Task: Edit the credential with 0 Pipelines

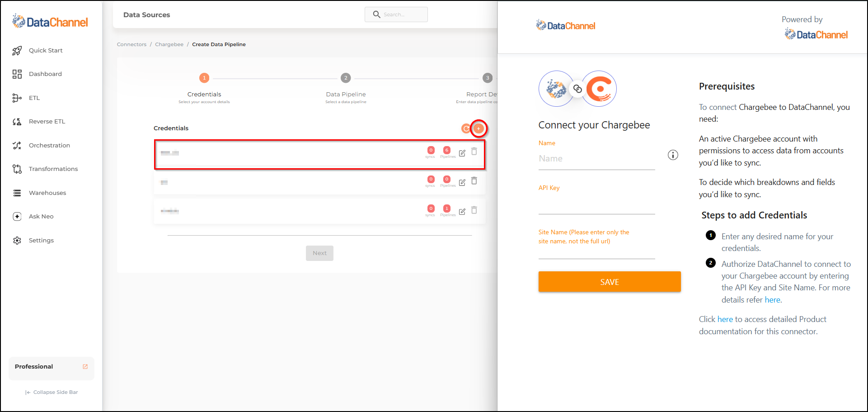Action: click(462, 183)
